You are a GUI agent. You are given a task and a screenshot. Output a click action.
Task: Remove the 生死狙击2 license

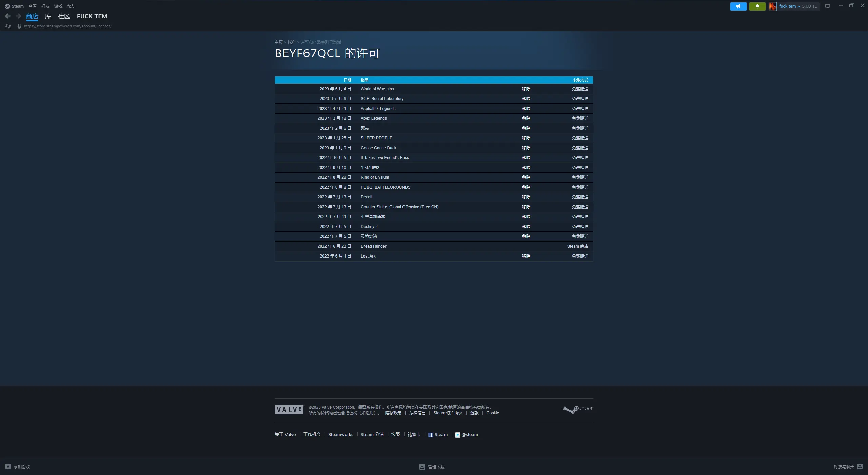click(526, 167)
